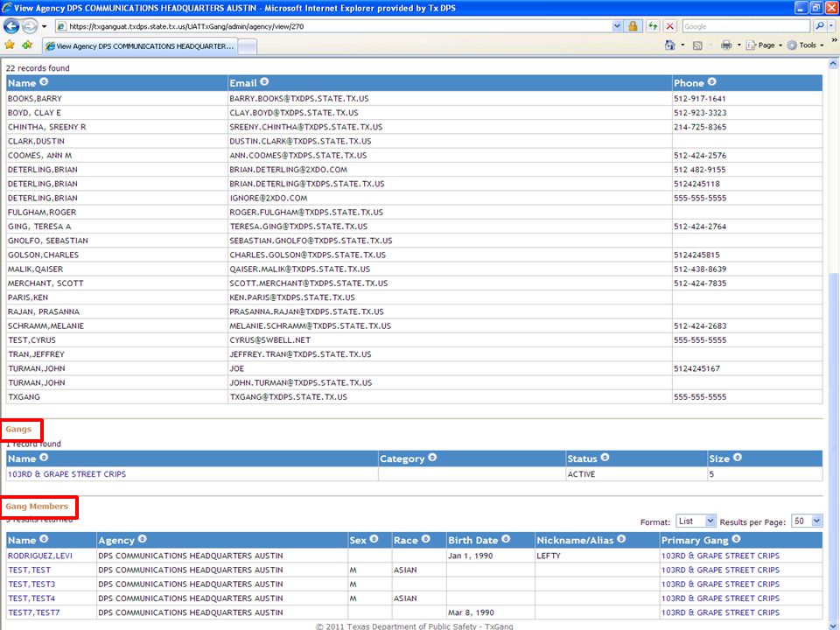Sort Gangs table by Size icon
Screen dimensions: 840x630
click(x=737, y=458)
